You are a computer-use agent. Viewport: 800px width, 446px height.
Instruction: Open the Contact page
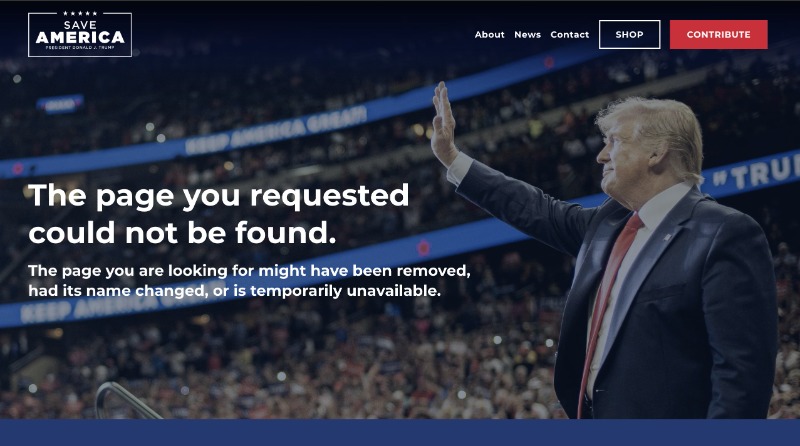[569, 35]
